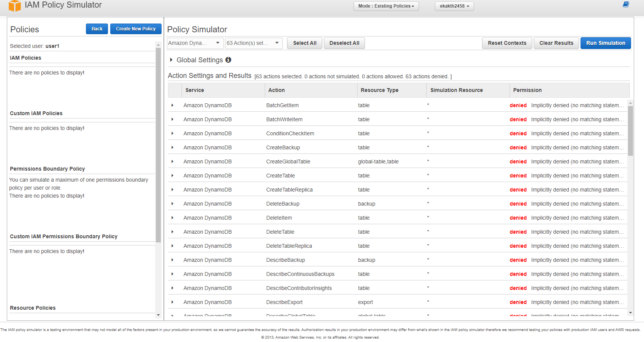Expand the BatchWriteItem row

[172, 119]
